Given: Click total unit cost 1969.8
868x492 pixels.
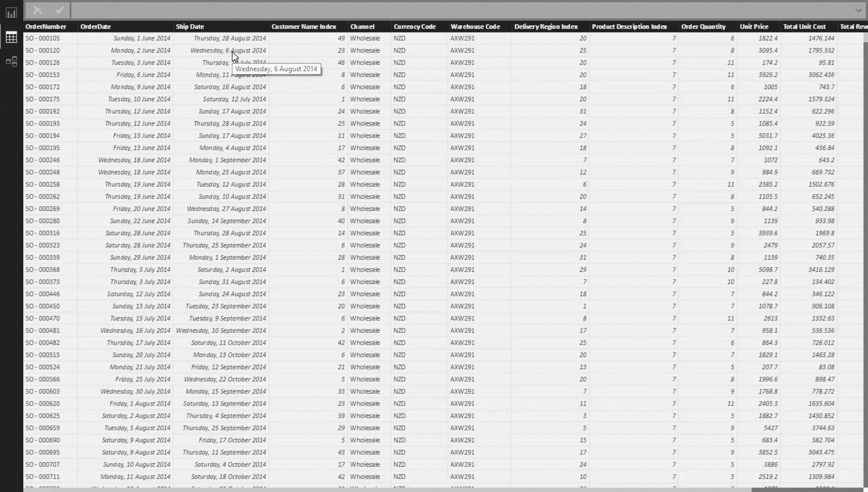Looking at the screenshot, I should 825,233.
